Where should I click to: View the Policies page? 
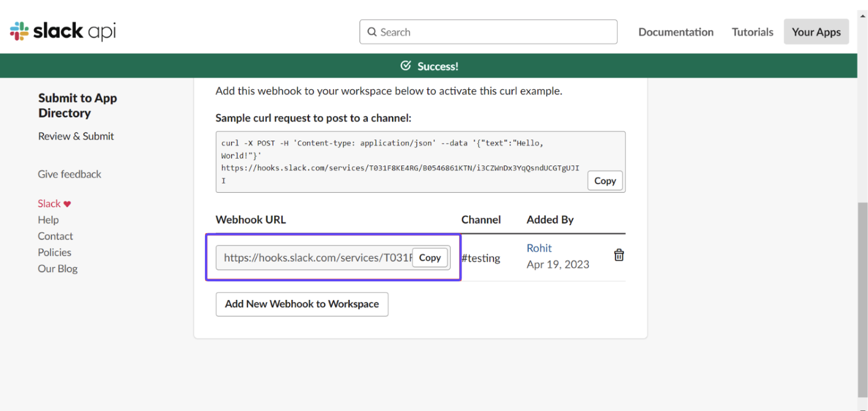point(54,252)
